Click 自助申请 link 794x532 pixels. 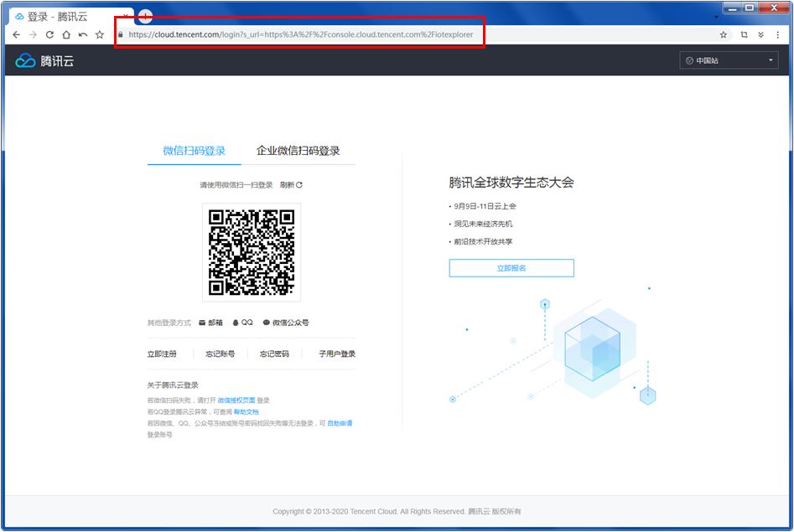(340, 423)
